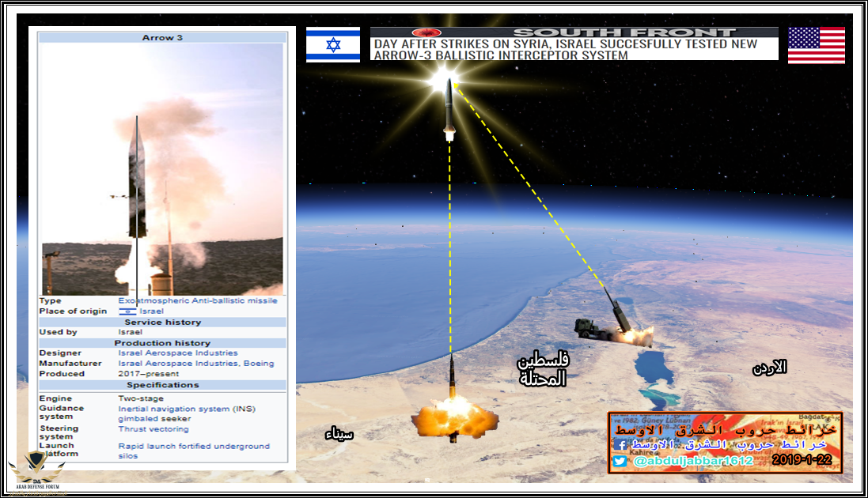Click the United States flag
The height and width of the screenshot is (498, 868).
click(x=817, y=45)
